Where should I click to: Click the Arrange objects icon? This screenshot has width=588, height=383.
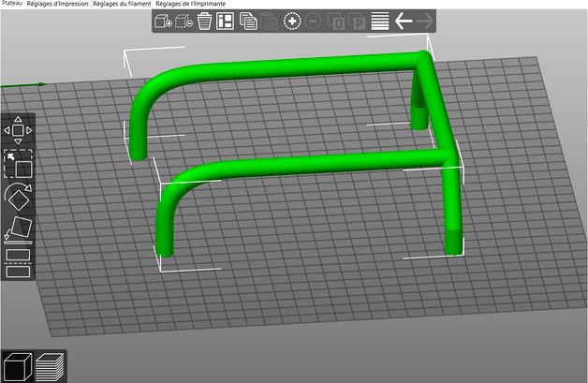[226, 22]
